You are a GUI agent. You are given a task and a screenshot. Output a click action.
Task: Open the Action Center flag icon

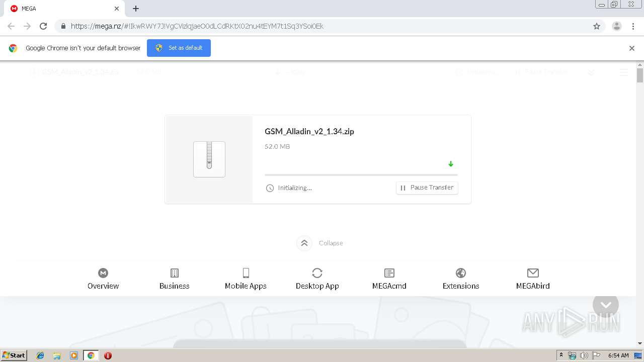(596, 355)
